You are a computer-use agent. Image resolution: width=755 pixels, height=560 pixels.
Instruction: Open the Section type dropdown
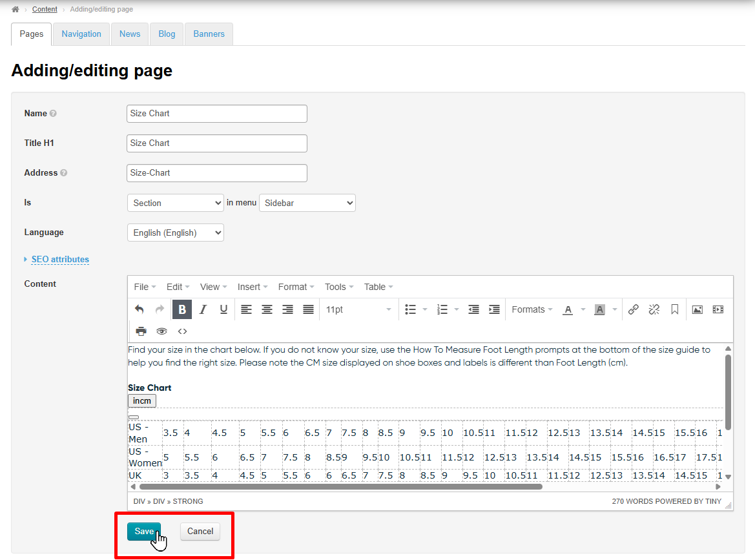pyautogui.click(x=176, y=203)
